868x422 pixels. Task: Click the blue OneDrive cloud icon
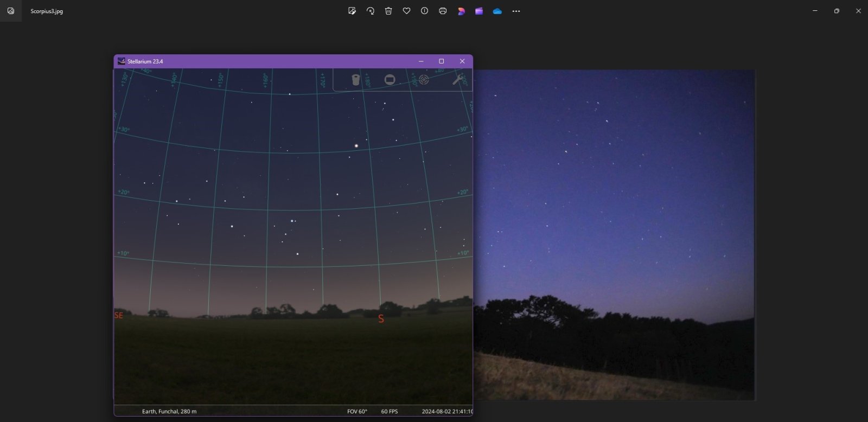[497, 11]
